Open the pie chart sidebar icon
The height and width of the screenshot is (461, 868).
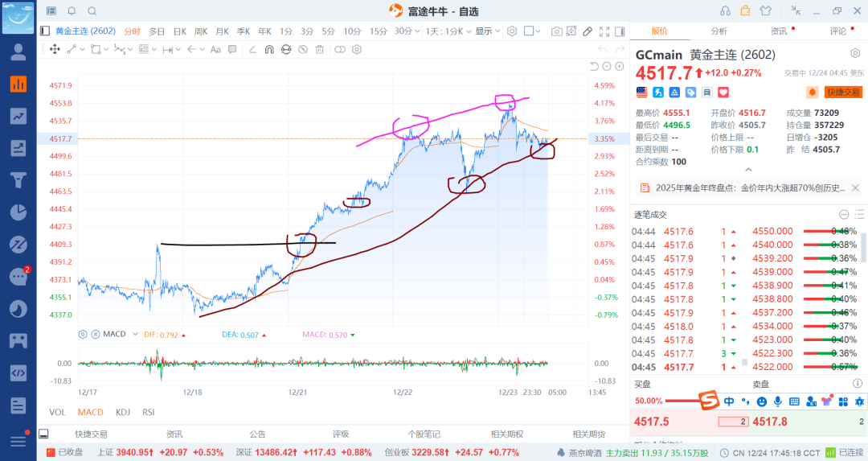[x=18, y=212]
